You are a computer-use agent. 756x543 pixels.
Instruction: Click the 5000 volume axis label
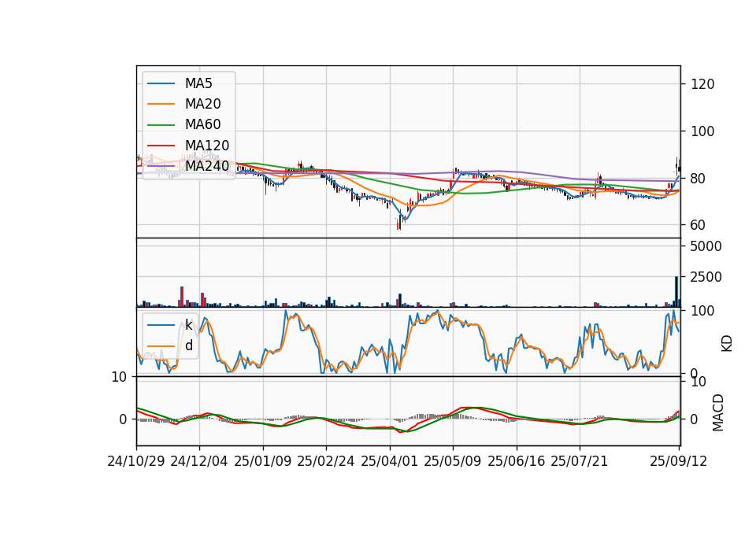tap(706, 246)
